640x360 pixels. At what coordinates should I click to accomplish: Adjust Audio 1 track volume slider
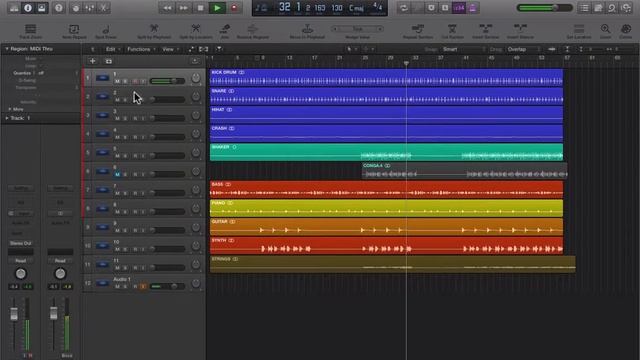(x=167, y=287)
